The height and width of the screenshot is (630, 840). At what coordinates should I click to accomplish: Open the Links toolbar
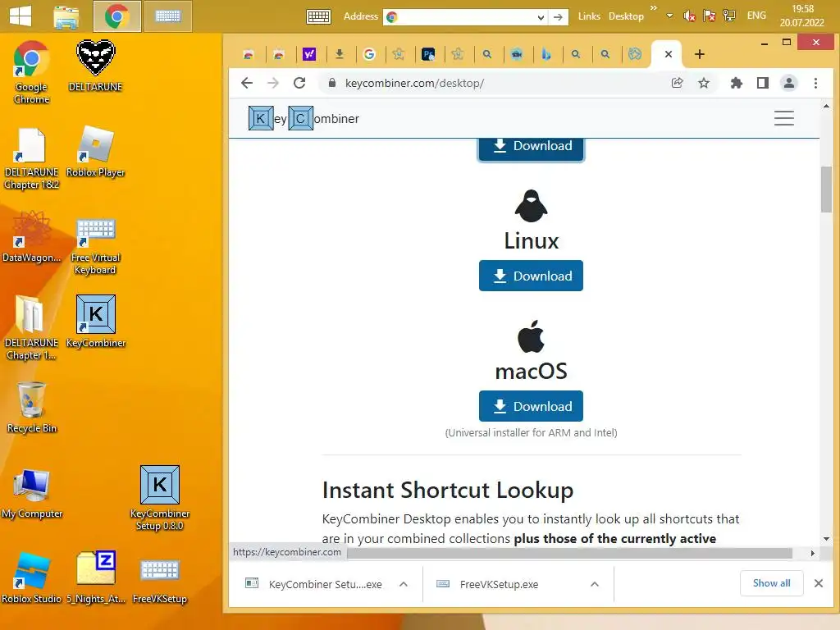tap(589, 16)
